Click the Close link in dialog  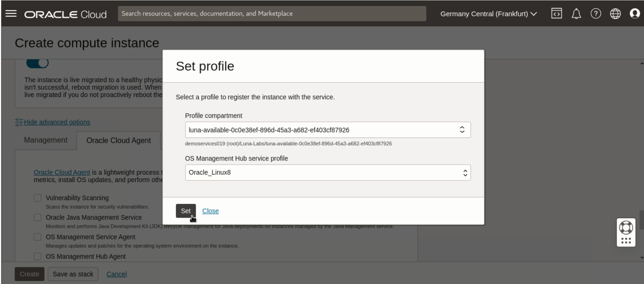[211, 211]
